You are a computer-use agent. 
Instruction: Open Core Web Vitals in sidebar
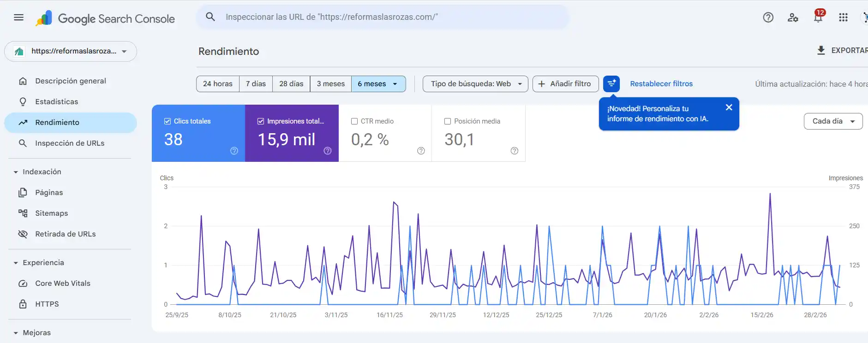(71, 284)
